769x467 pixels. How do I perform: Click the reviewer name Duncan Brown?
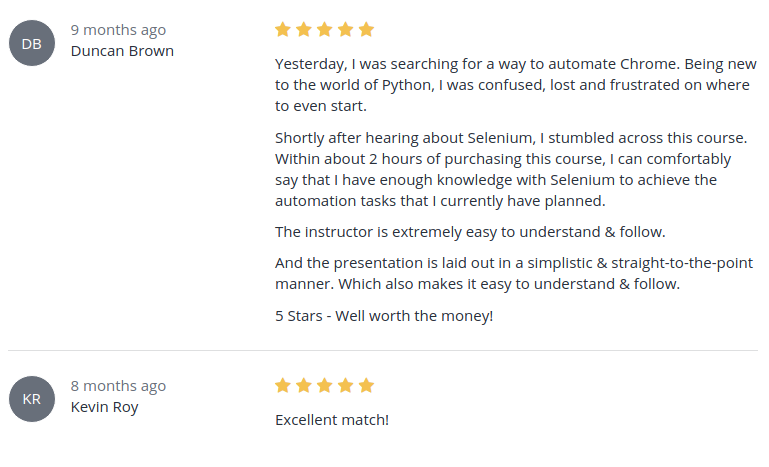pyautogui.click(x=122, y=51)
